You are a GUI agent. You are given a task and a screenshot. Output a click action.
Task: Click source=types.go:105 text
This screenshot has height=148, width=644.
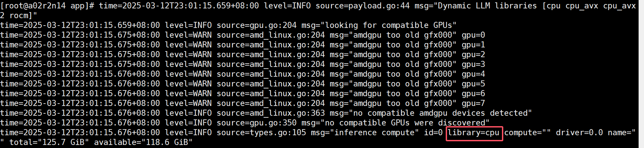(x=261, y=133)
